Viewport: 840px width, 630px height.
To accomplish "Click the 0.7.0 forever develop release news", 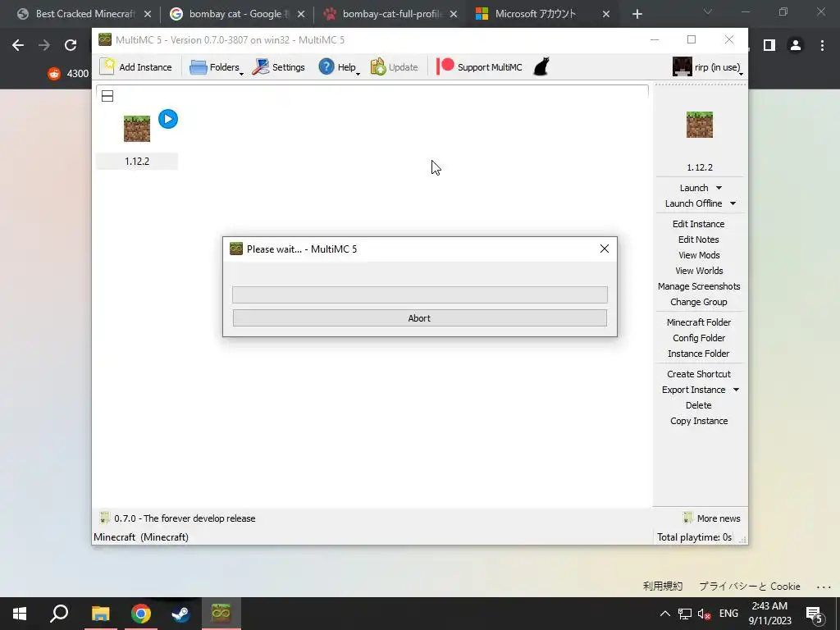I will pyautogui.click(x=178, y=518).
